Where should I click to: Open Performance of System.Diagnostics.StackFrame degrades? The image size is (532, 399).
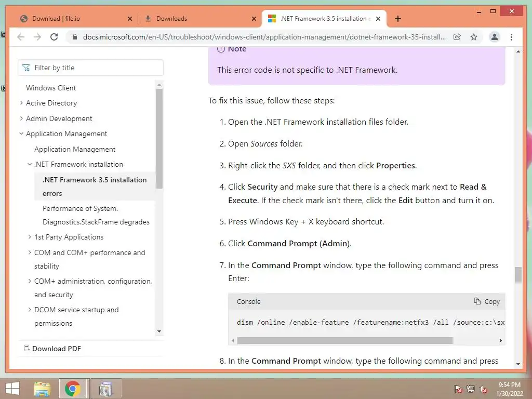coord(96,215)
